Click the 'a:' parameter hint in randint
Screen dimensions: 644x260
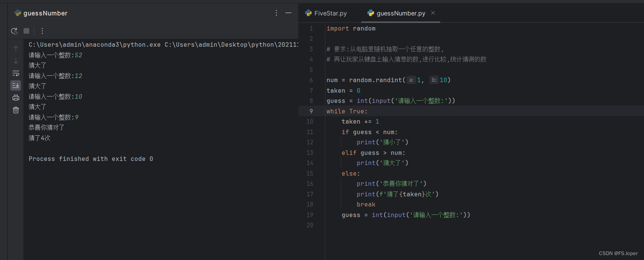411,80
